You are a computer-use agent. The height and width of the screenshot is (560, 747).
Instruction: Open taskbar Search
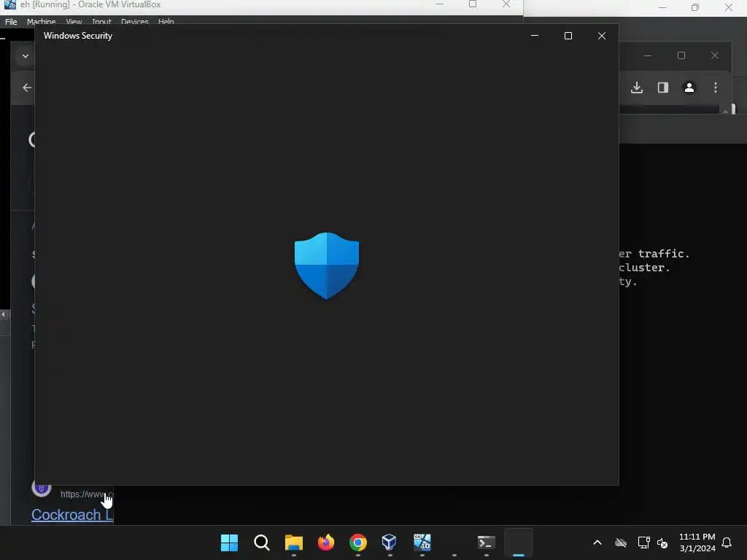point(262,542)
